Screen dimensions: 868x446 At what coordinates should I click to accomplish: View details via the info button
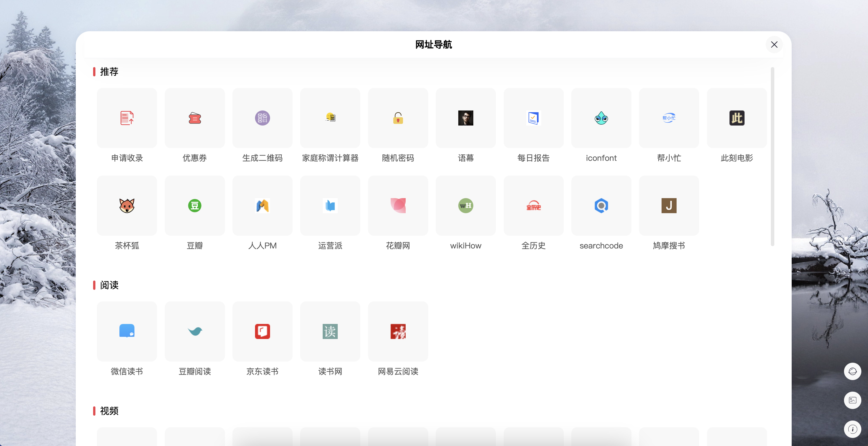(x=852, y=429)
